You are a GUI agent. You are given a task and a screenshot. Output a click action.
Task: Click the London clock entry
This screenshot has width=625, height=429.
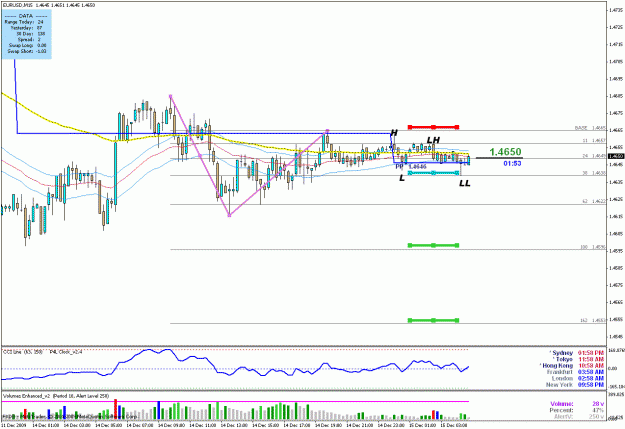pyautogui.click(x=578, y=378)
